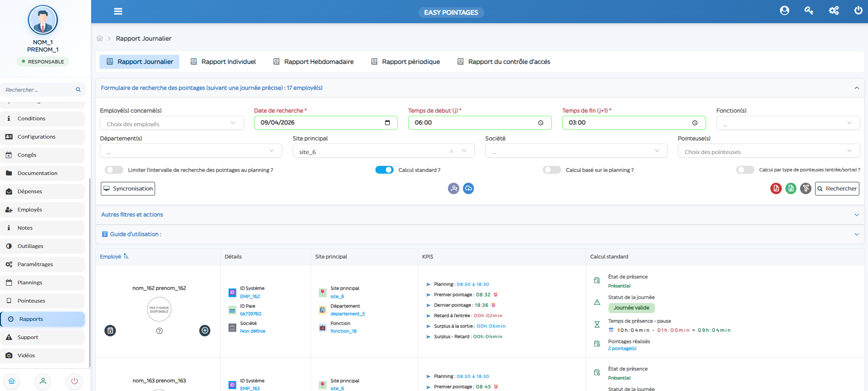Open fonction_18 link
Image resolution: width=868 pixels, height=391 pixels.
[x=343, y=331]
